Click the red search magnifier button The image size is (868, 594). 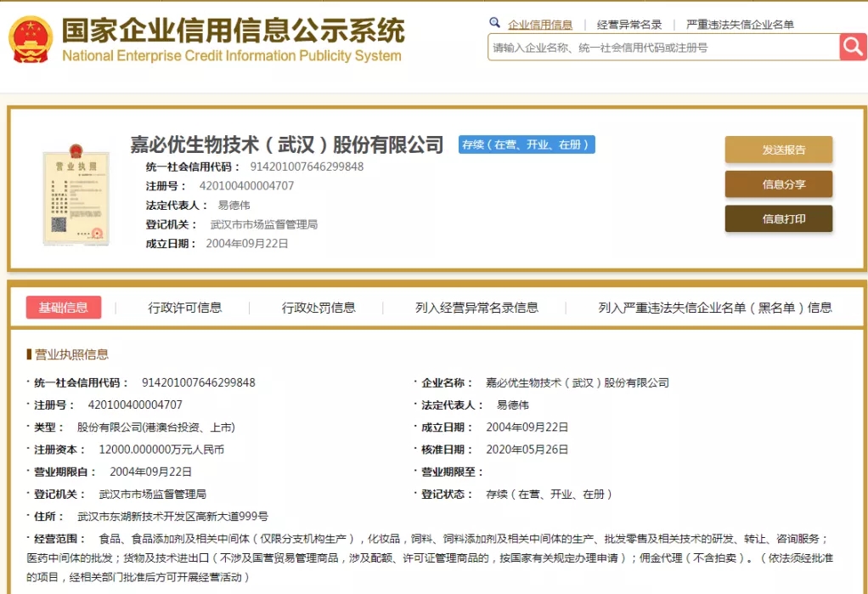click(x=853, y=47)
